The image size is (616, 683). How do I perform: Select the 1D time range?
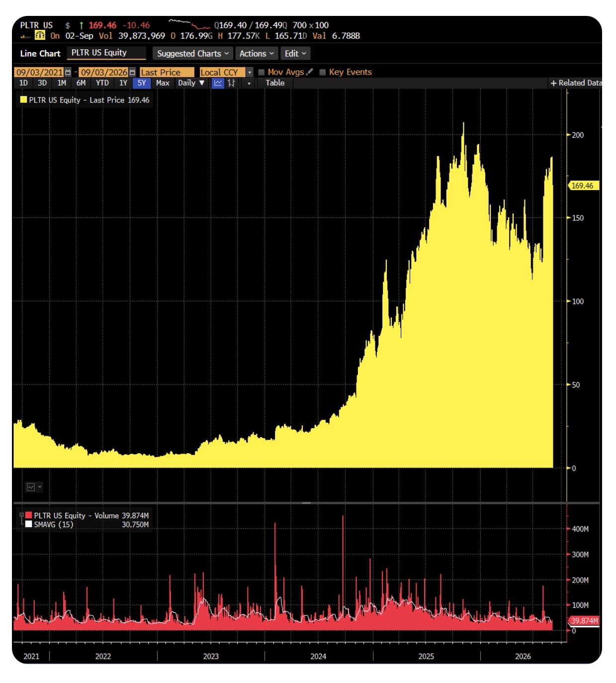pyautogui.click(x=23, y=83)
